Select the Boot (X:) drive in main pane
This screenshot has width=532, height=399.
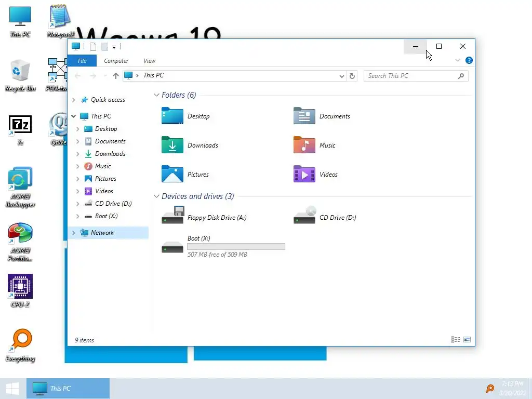(223, 246)
